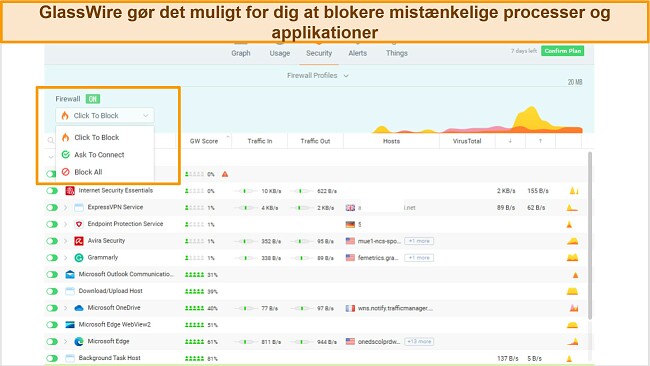The height and width of the screenshot is (366, 650).
Task: Expand the Endpoint Protection Service row
Action: coord(65,224)
